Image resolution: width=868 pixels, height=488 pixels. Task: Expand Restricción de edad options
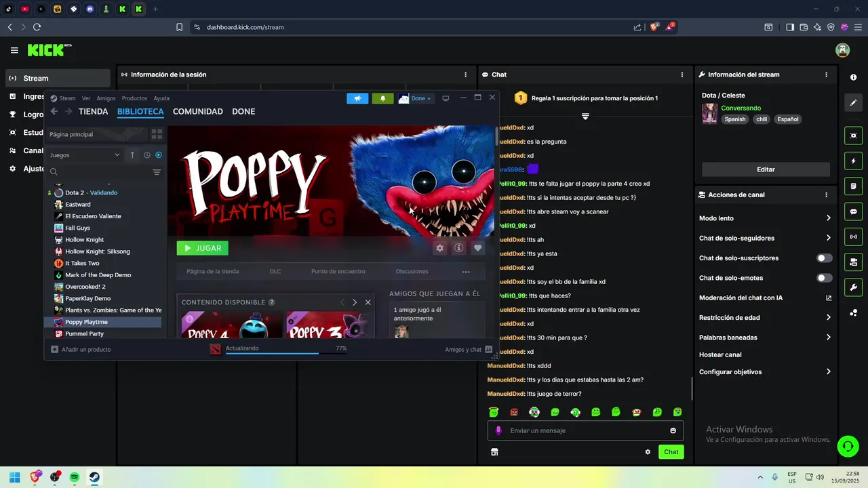828,317
